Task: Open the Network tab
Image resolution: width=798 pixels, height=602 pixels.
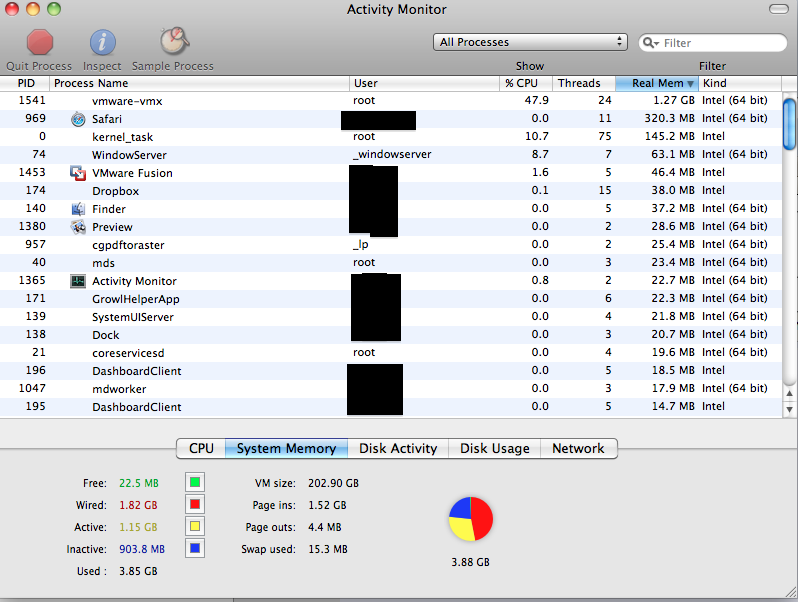Action: pos(579,448)
